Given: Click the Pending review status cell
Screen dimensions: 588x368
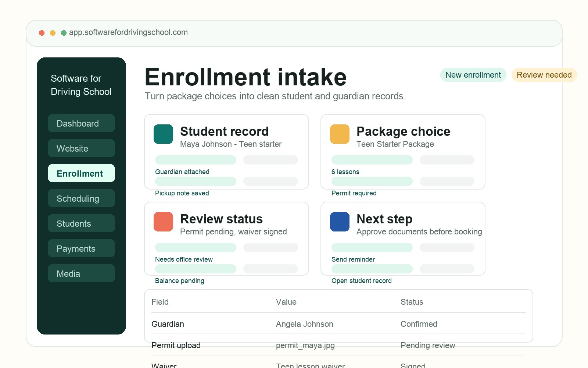Looking at the screenshot, I should click(428, 346).
